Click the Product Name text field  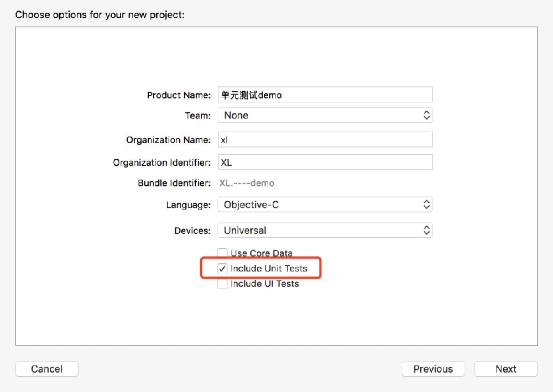pyautogui.click(x=325, y=95)
